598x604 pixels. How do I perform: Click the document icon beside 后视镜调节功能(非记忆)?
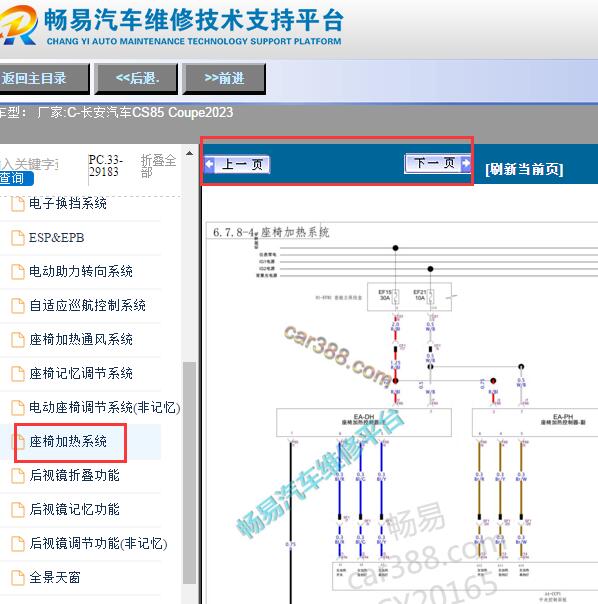(x=18, y=544)
